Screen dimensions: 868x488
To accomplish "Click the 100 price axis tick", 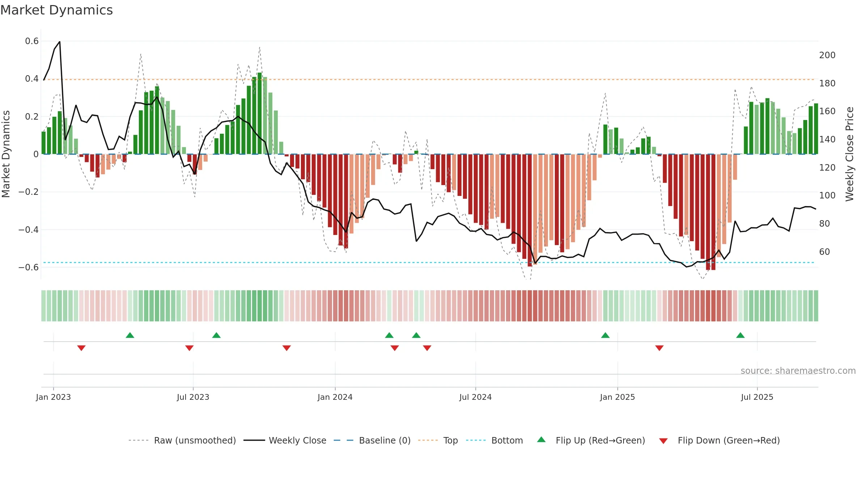I will (x=827, y=196).
